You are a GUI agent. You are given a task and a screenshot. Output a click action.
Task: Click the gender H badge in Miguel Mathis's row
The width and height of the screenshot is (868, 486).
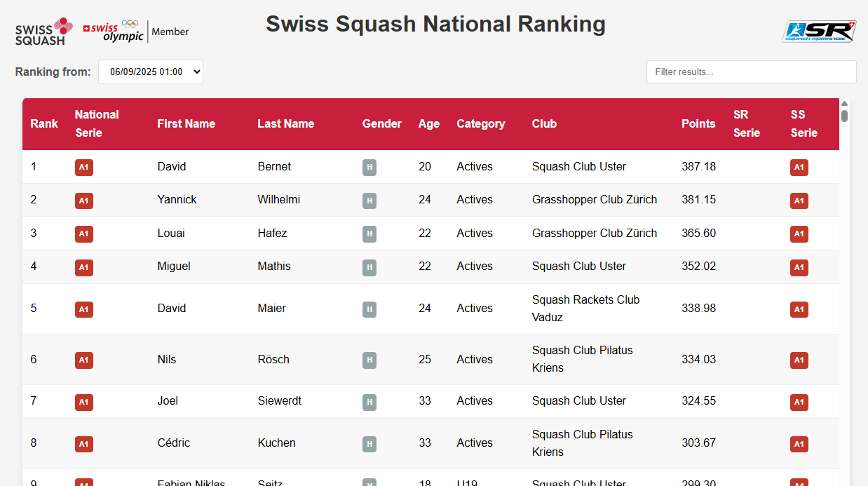(x=369, y=267)
